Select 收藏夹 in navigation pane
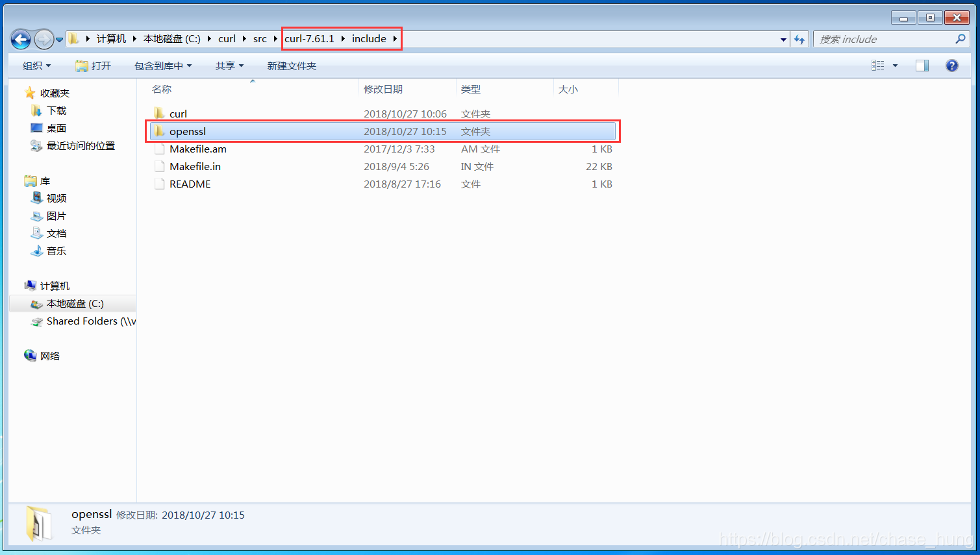The height and width of the screenshot is (555, 980). tap(55, 93)
